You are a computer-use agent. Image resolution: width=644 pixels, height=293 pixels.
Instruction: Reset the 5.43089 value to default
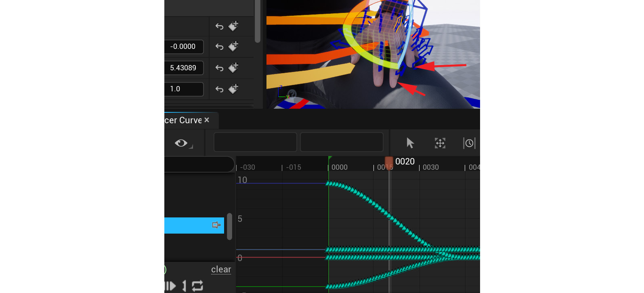(x=219, y=68)
